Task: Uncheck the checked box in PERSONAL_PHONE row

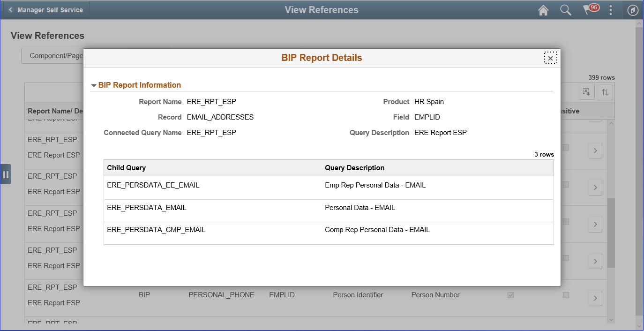Action: pos(510,295)
